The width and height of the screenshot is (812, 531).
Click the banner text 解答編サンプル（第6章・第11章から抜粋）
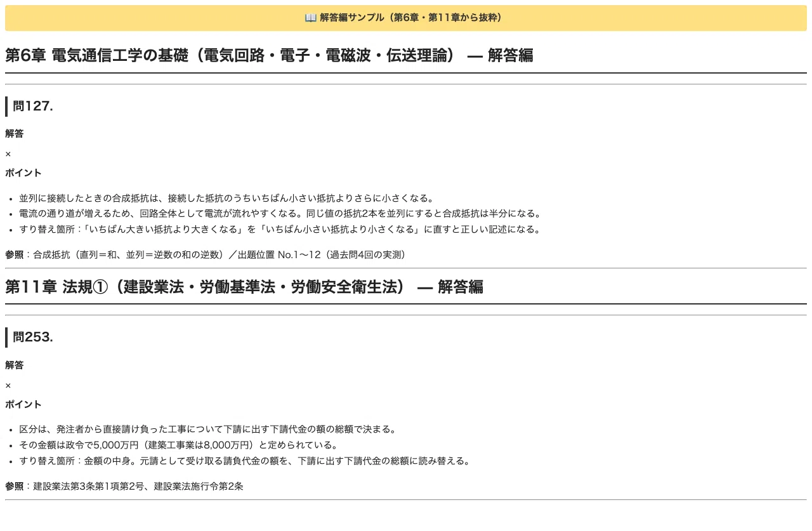(413, 18)
